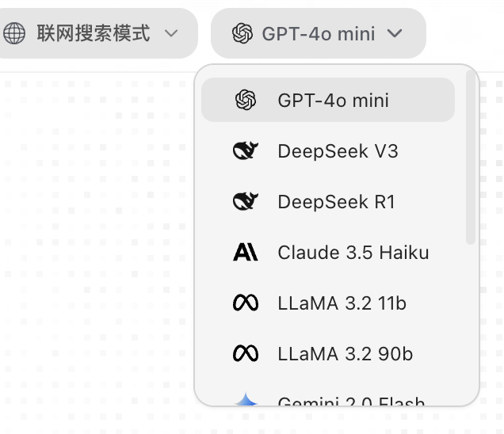Select the LLaMA 3.2 11b model
The width and height of the screenshot is (504, 434).
(328, 303)
